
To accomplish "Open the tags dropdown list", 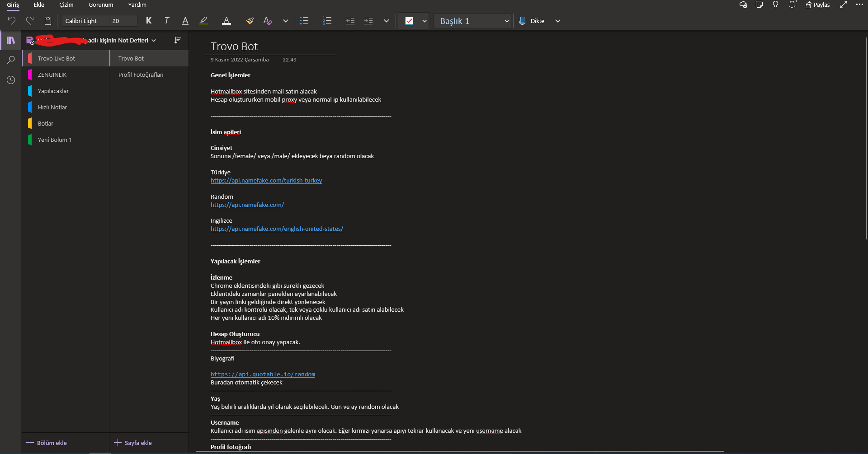I will [x=425, y=21].
